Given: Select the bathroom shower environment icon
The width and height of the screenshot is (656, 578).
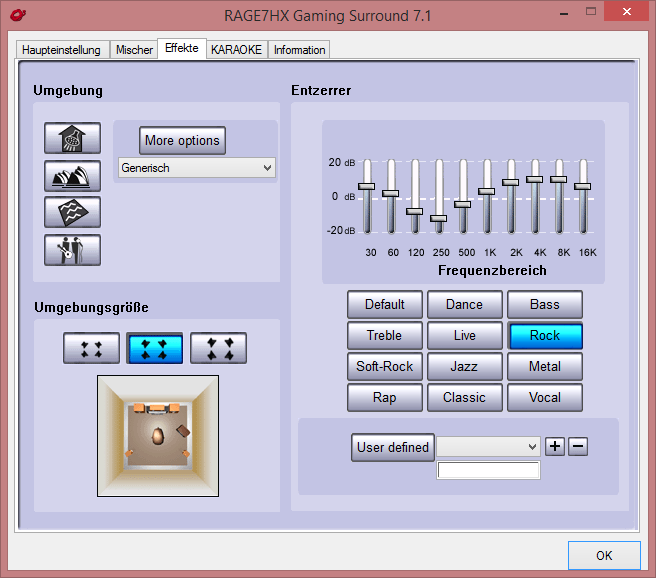Looking at the screenshot, I should (72, 140).
